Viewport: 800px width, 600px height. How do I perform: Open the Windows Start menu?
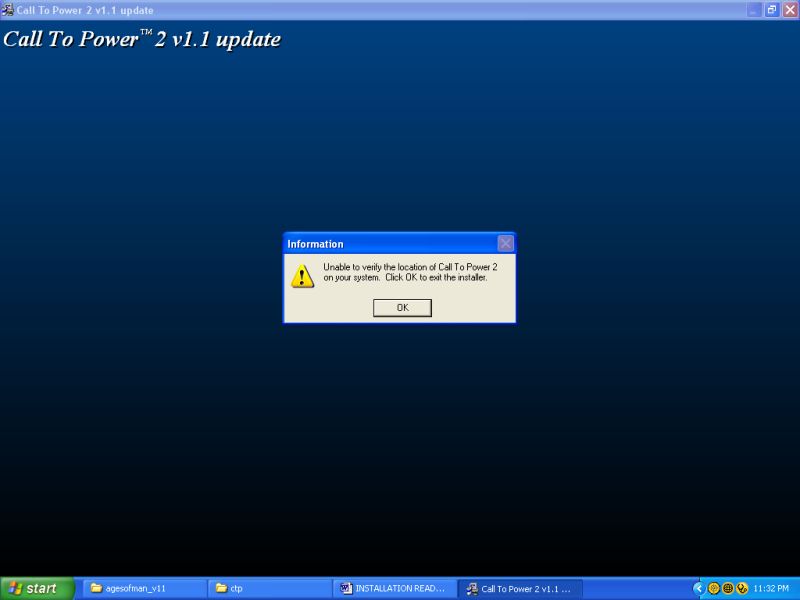click(x=37, y=589)
